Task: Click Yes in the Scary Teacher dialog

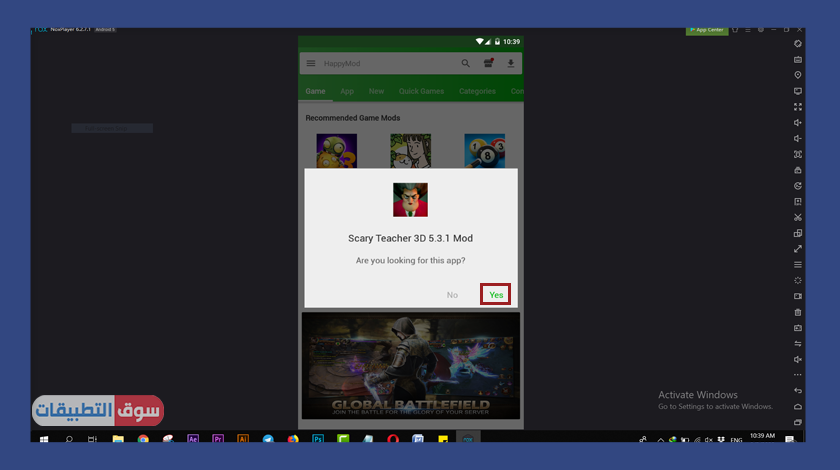Action: 496,294
